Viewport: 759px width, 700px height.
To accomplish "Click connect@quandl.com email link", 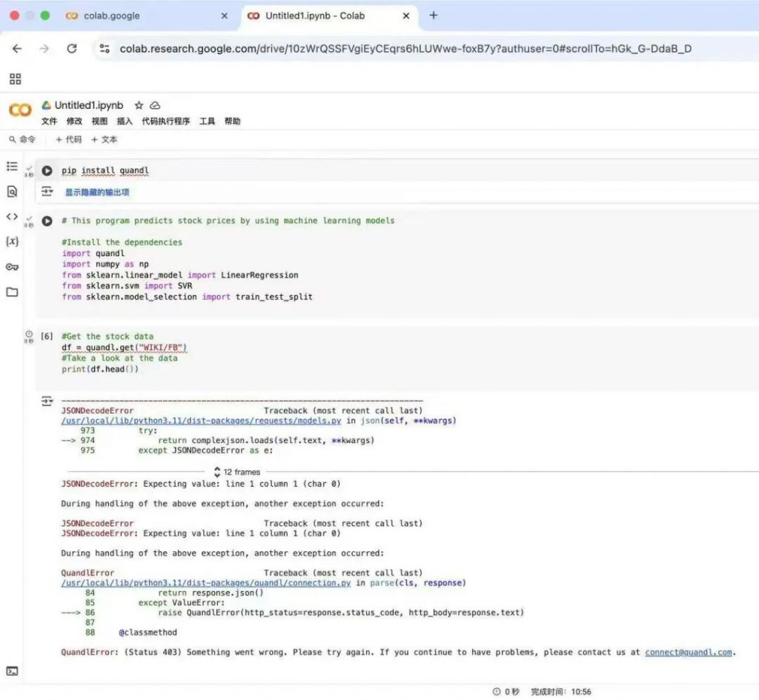I will [688, 652].
